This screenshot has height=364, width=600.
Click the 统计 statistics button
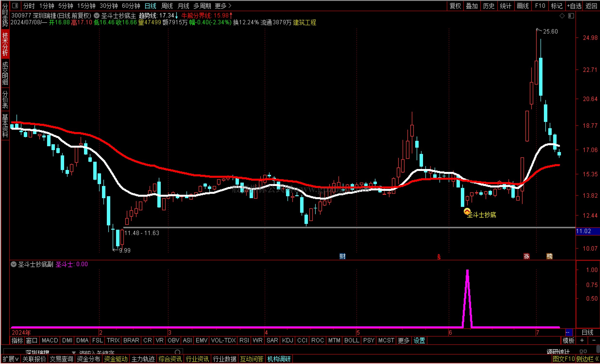506,6
